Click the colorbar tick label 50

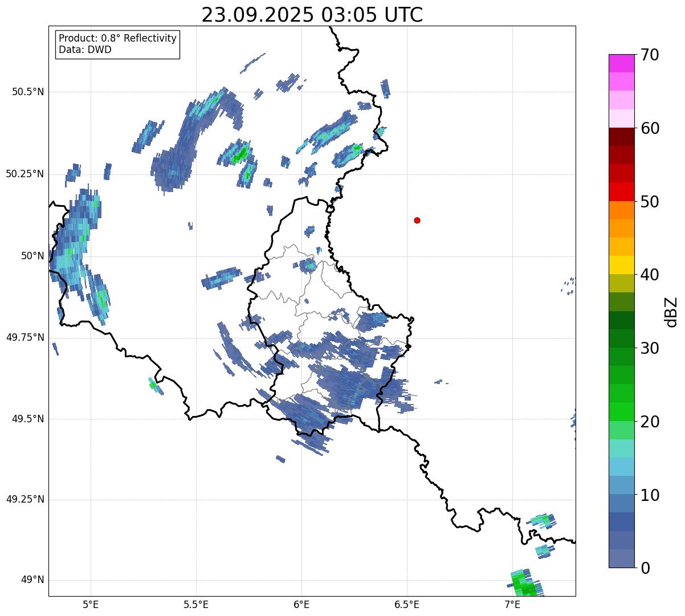(650, 202)
